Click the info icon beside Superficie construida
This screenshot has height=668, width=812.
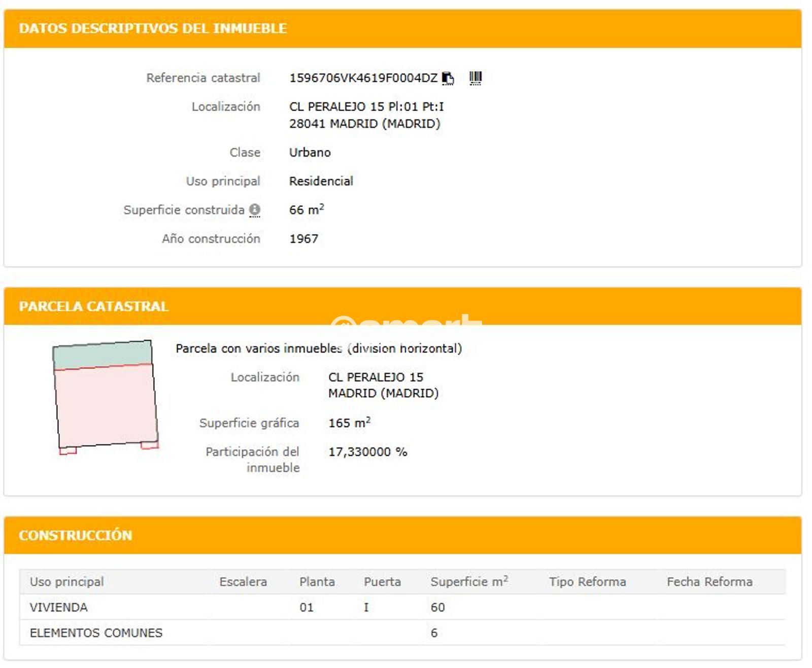(x=255, y=209)
